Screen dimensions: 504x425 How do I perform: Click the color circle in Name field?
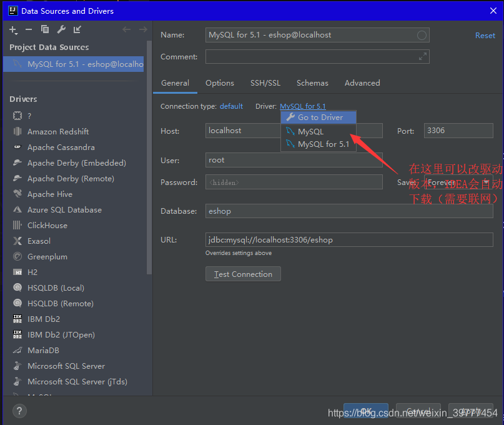tap(422, 35)
